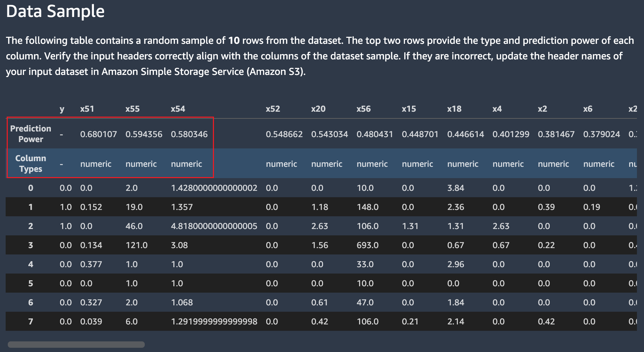Screen dimensions: 644x352
Task: Click the cell containing 1.2919999999999998
Action: 214,322
